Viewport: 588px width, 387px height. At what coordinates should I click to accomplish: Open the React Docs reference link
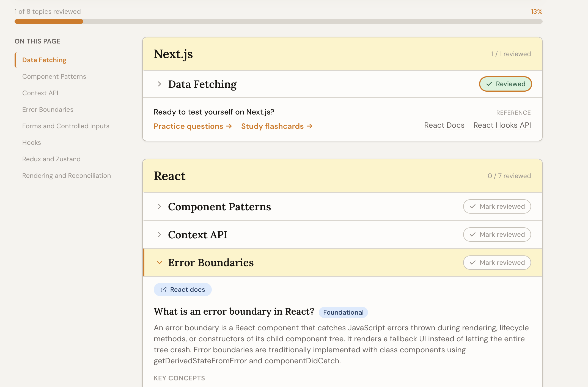[444, 125]
